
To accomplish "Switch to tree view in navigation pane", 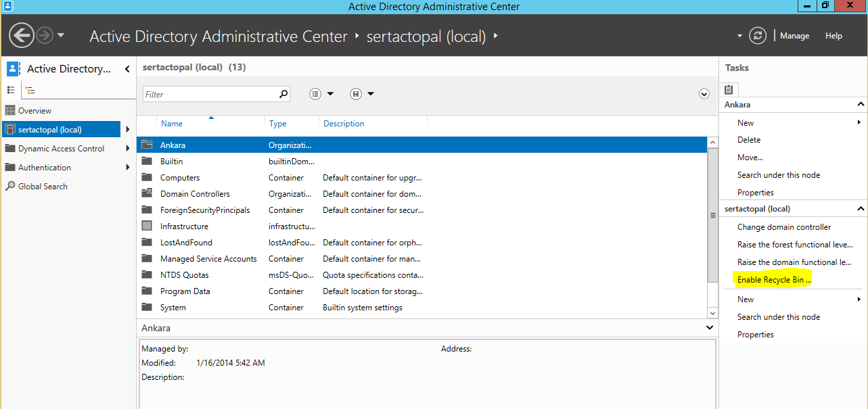I will point(30,90).
